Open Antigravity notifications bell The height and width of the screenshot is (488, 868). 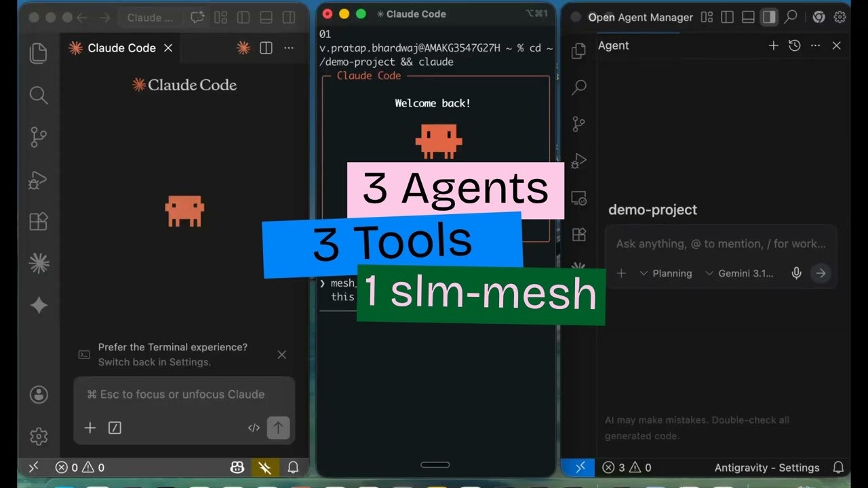click(838, 467)
